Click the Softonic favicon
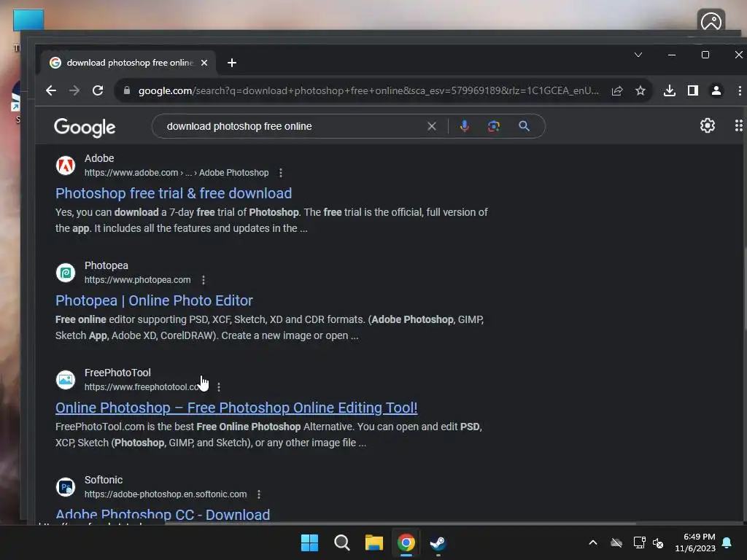Screen dimensions: 747x560 click(66, 487)
